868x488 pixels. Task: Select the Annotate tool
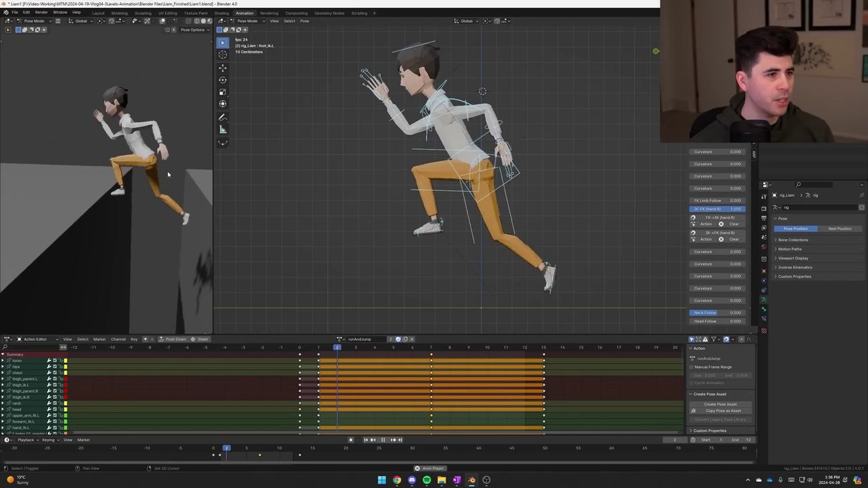[223, 117]
